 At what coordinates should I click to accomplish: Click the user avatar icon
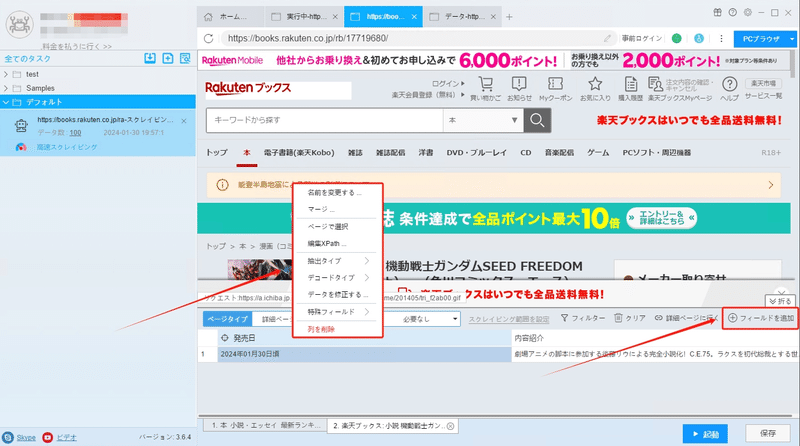pos(19,24)
